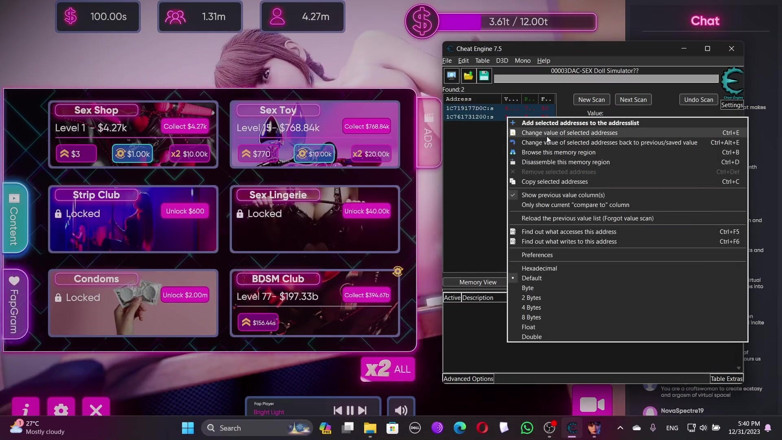Open the D3D menu in Cheat Engine
Viewport: 782px width, 440px height.
[x=502, y=60]
